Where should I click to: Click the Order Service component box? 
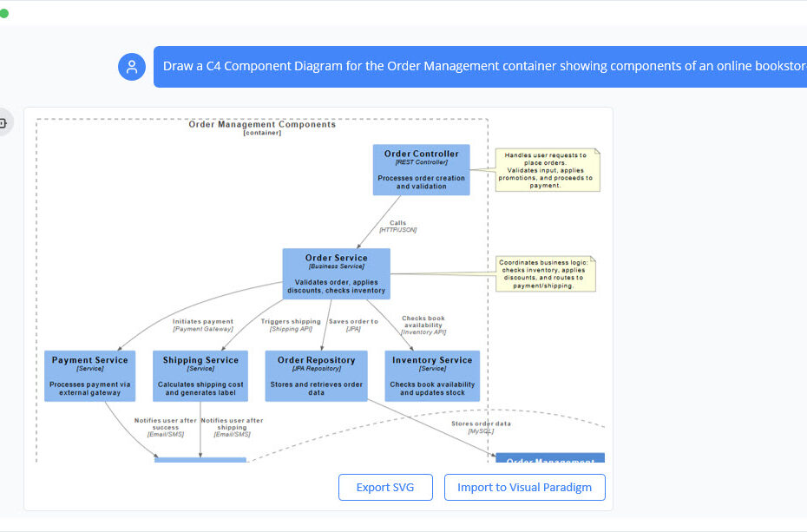click(x=336, y=273)
